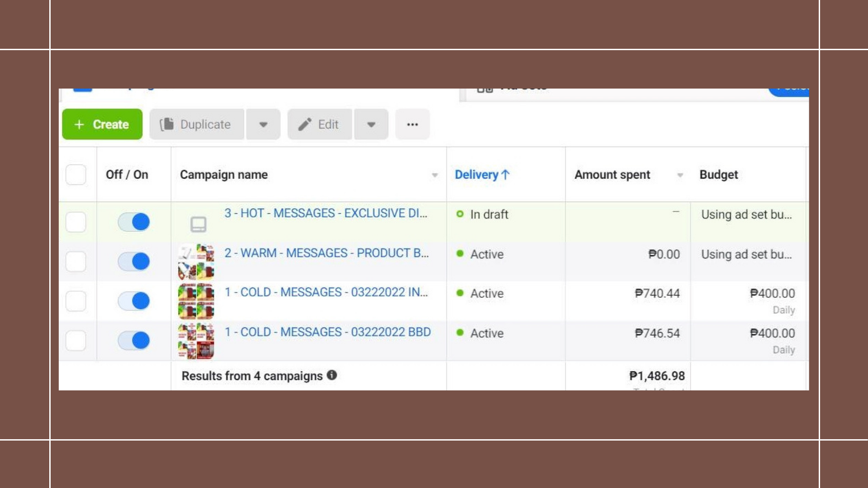
Task: Toggle off 1 - COLD 03222022 BBD switch
Action: click(x=134, y=340)
